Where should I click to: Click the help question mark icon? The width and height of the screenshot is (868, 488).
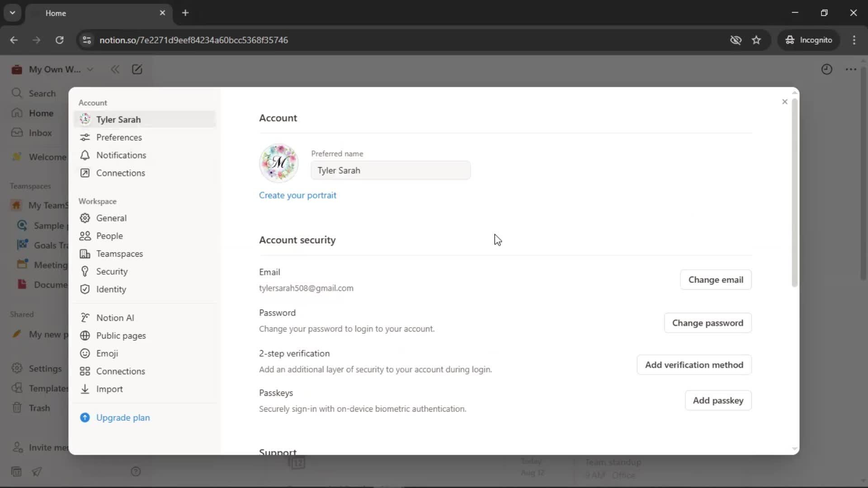pyautogui.click(x=136, y=472)
